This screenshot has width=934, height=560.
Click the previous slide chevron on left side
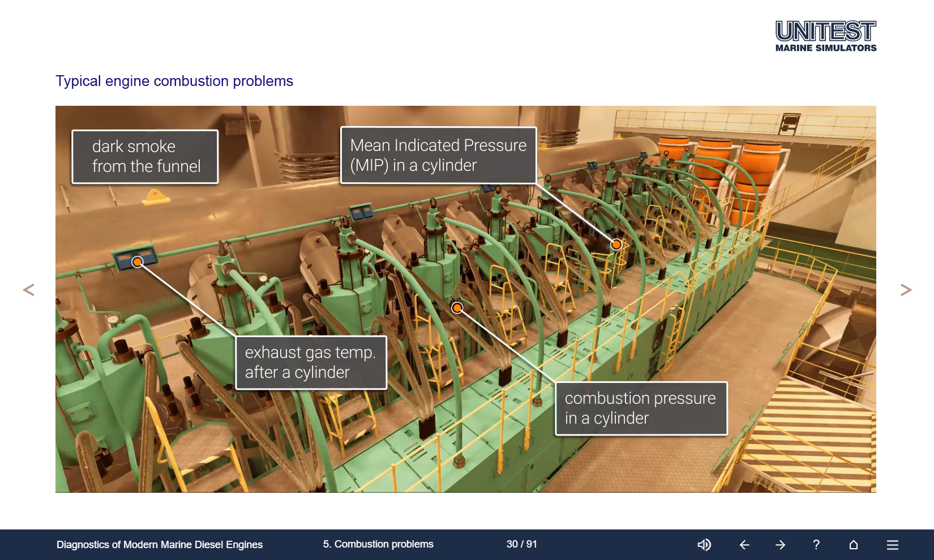[x=28, y=290]
